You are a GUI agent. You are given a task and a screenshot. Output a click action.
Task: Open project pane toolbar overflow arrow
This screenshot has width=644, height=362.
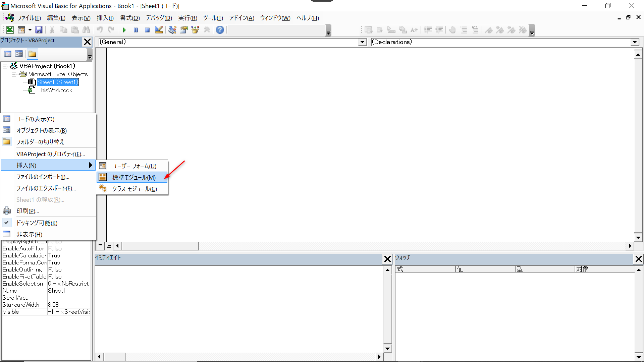point(90,54)
